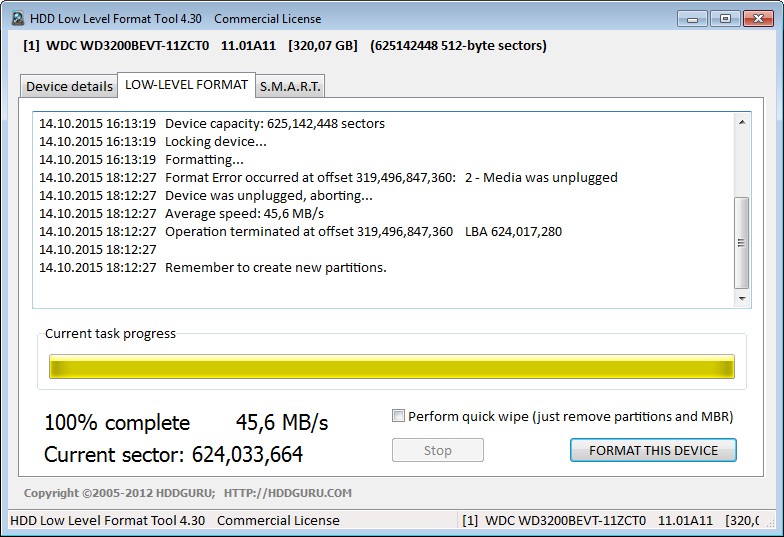Image resolution: width=784 pixels, height=537 pixels.
Task: Click the yellow task progress bar
Action: coord(392,366)
